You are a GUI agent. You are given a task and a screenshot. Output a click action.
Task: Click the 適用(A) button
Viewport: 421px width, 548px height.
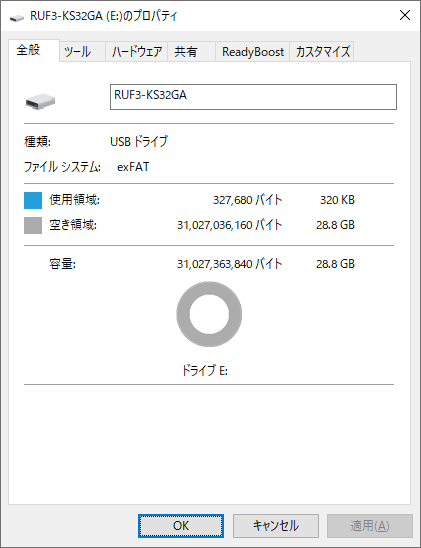click(x=370, y=526)
